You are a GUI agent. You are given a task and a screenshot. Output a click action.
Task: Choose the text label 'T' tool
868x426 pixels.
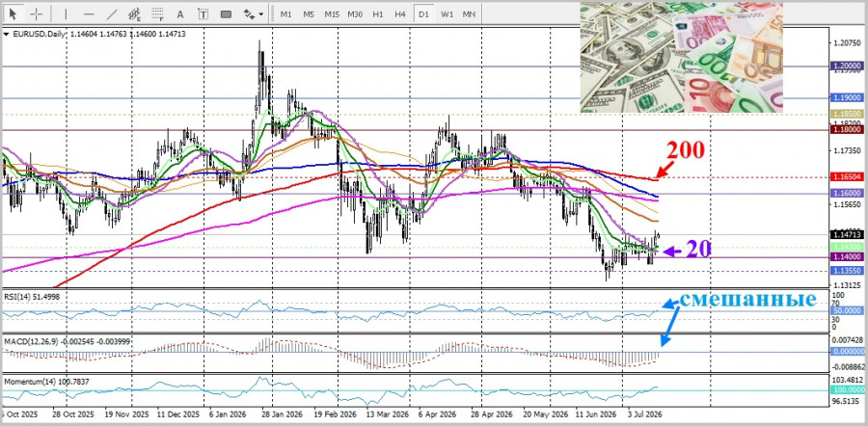[x=203, y=13]
